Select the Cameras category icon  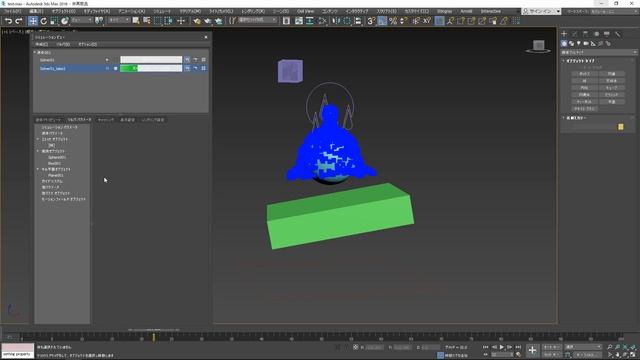point(586,43)
